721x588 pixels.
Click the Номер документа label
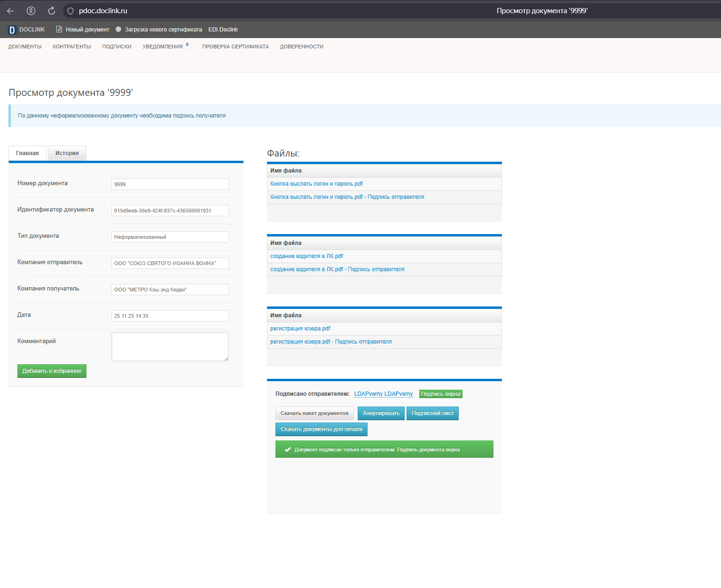coord(42,183)
